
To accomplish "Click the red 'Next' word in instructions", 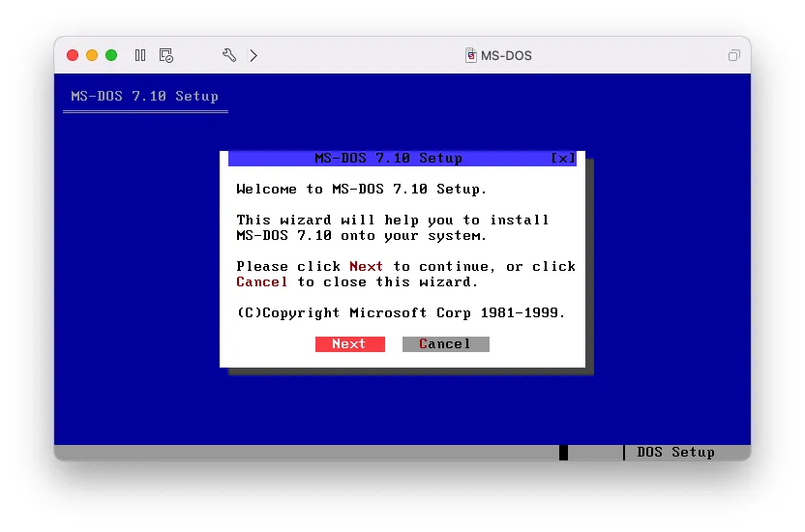I will click(366, 266).
